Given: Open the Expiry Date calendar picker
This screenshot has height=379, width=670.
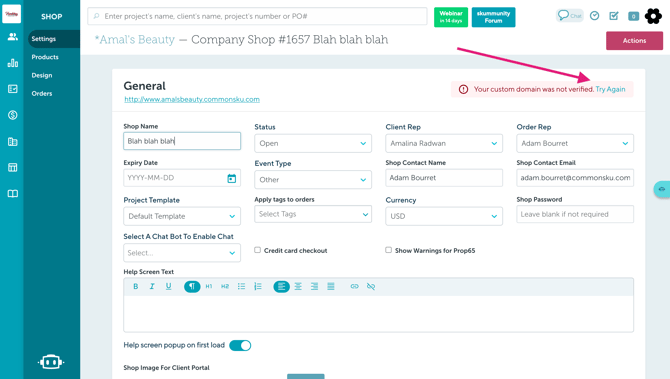Looking at the screenshot, I should point(232,178).
